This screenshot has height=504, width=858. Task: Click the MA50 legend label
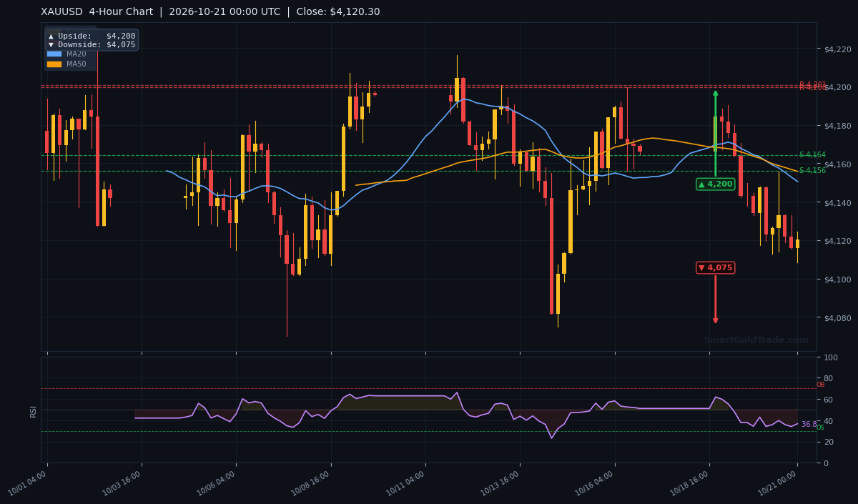pos(77,64)
